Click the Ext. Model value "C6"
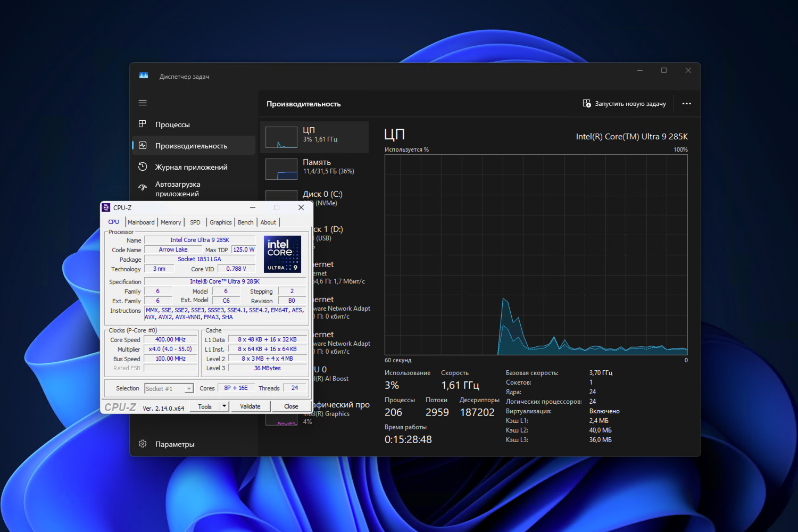 (226, 301)
